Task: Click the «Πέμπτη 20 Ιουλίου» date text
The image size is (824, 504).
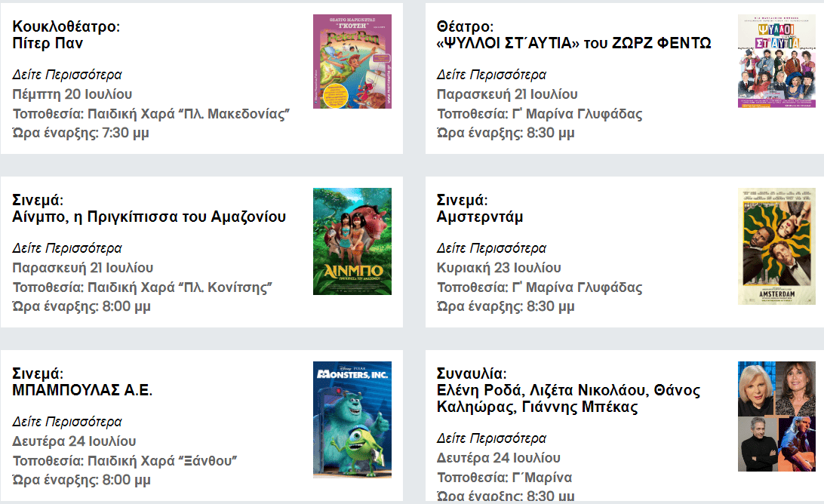Action: (x=72, y=94)
